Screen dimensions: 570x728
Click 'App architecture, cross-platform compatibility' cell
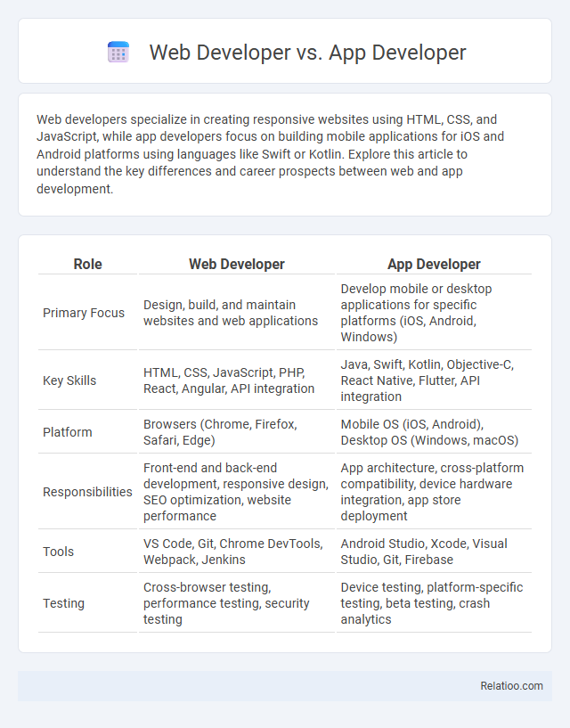(434, 492)
